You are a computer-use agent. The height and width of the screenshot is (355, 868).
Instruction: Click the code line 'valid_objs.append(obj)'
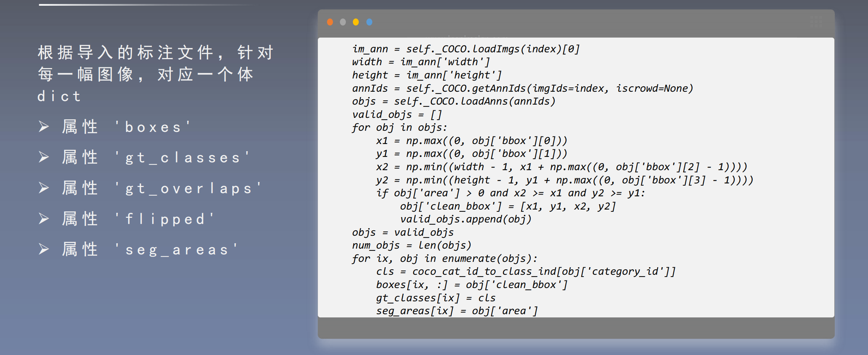(466, 219)
